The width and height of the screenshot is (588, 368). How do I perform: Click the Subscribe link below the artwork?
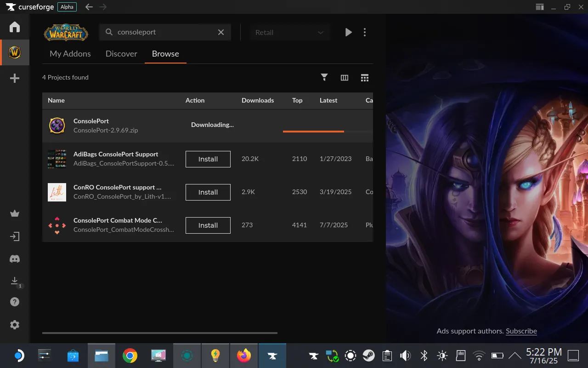(x=521, y=331)
